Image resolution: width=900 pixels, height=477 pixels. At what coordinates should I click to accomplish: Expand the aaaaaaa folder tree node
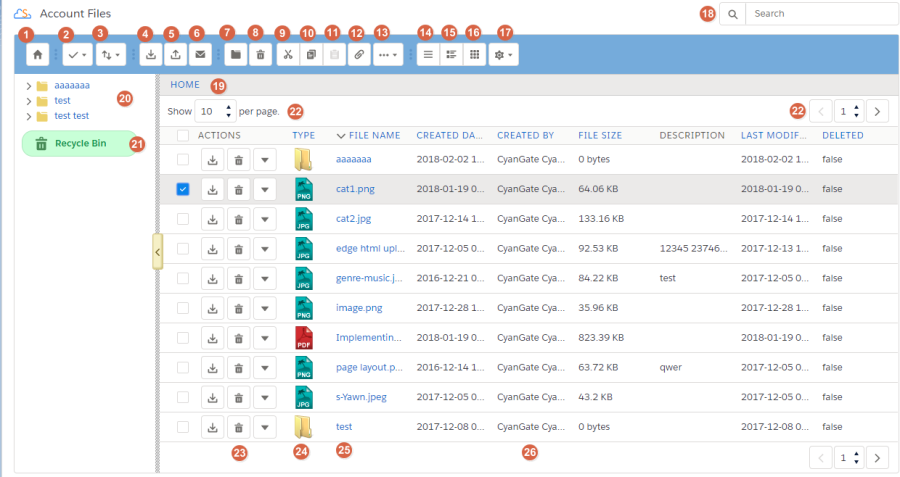tap(29, 87)
